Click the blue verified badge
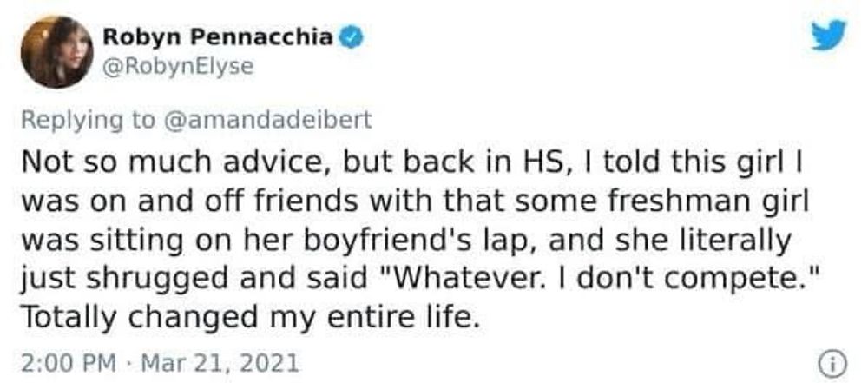Screen dimensions: 868x383 [x=350, y=37]
